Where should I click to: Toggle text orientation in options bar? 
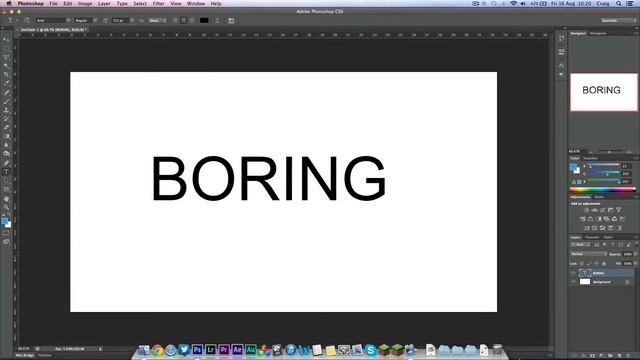pyautogui.click(x=27, y=20)
